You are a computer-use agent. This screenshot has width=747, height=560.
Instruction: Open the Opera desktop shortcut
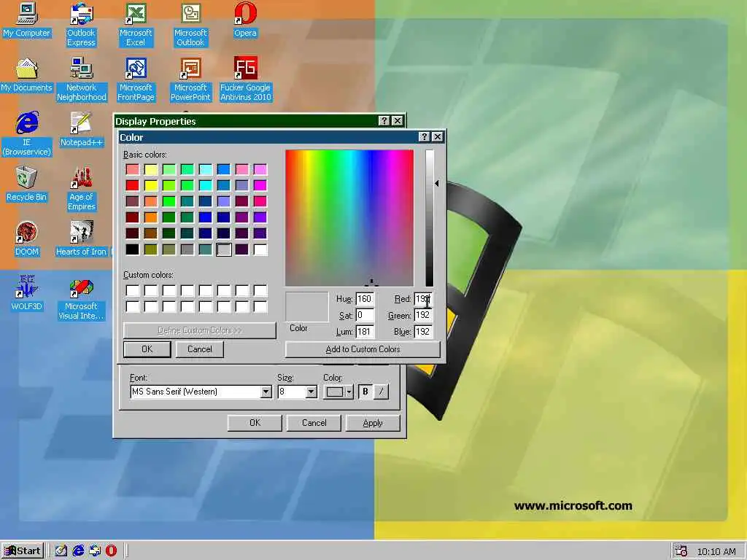pyautogui.click(x=245, y=20)
